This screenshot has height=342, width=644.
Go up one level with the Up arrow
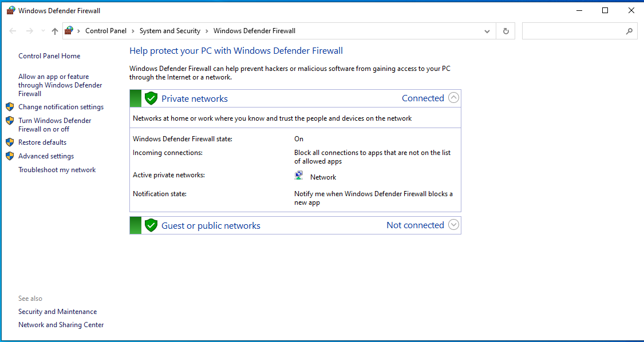point(54,31)
